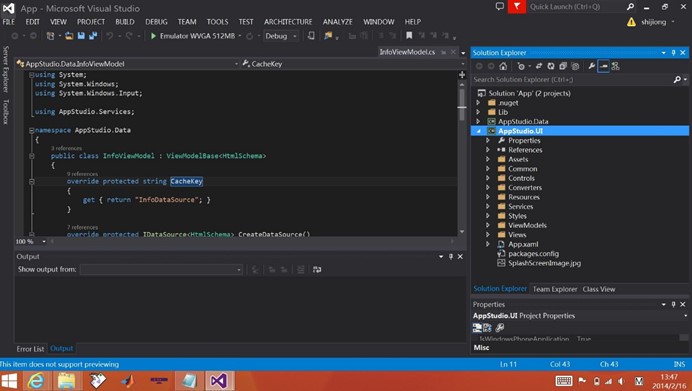
Task: Open Internet Explorer from the taskbar
Action: (x=36, y=380)
